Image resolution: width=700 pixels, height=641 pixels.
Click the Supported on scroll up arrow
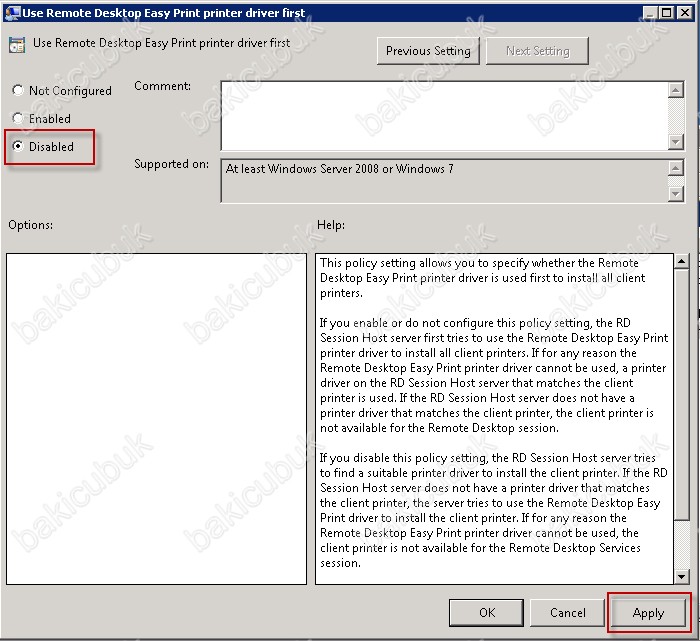[x=676, y=168]
